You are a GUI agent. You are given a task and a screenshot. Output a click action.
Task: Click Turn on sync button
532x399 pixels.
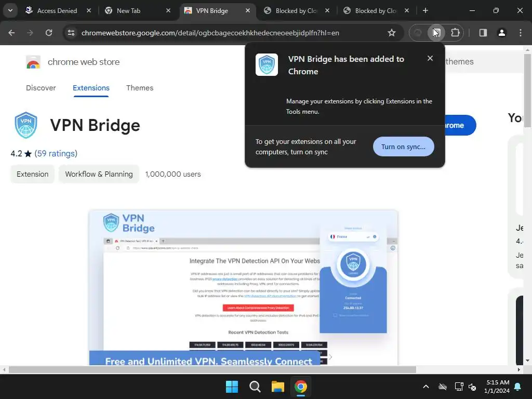403,147
